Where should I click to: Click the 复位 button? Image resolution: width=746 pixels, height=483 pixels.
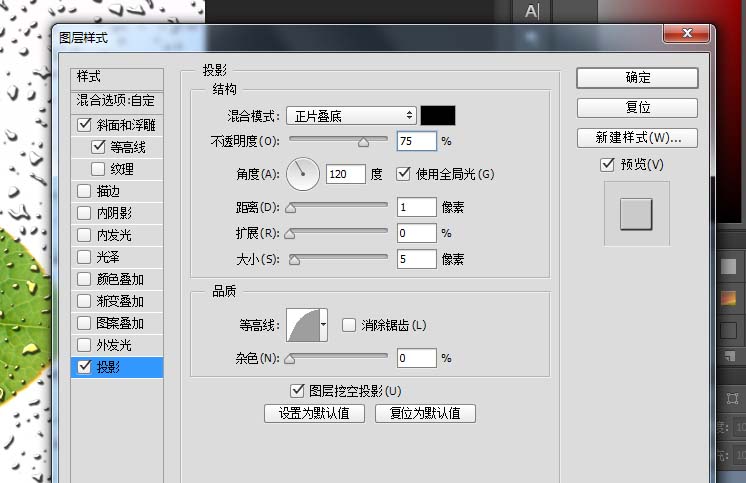(637, 108)
